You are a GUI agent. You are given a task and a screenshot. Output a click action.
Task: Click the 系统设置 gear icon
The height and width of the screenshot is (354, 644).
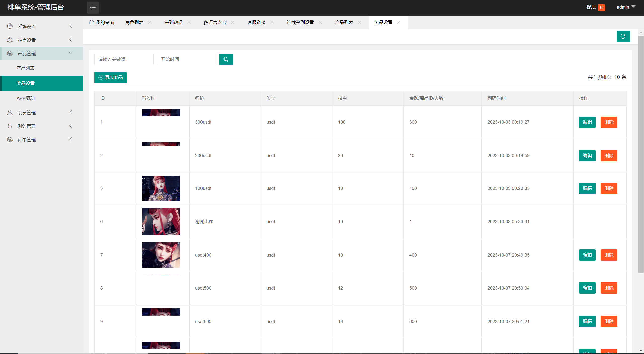(10, 26)
